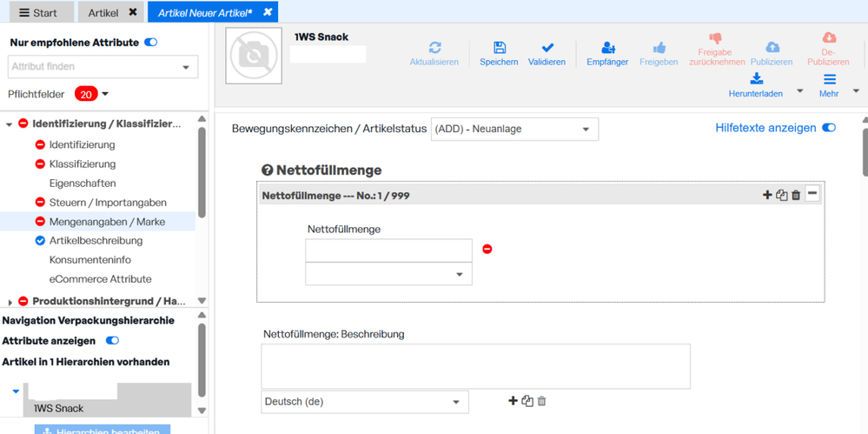Click the Aktualisieren refresh icon
This screenshot has height=434, width=868.
(434, 48)
